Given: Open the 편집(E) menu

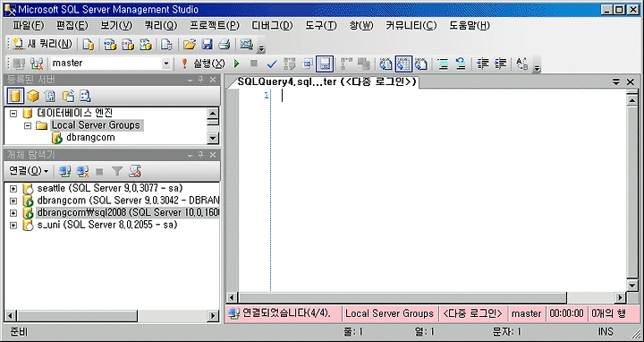Looking at the screenshot, I should [72, 25].
